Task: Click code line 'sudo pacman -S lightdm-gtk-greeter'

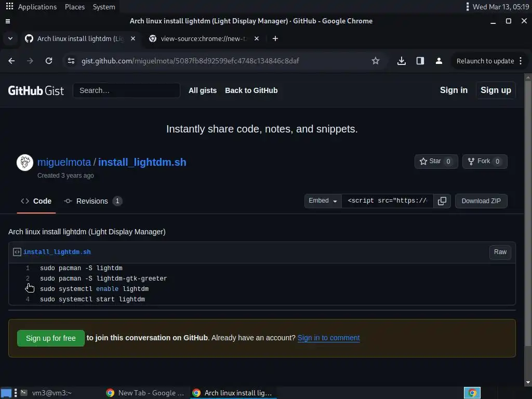Action: 103,278
